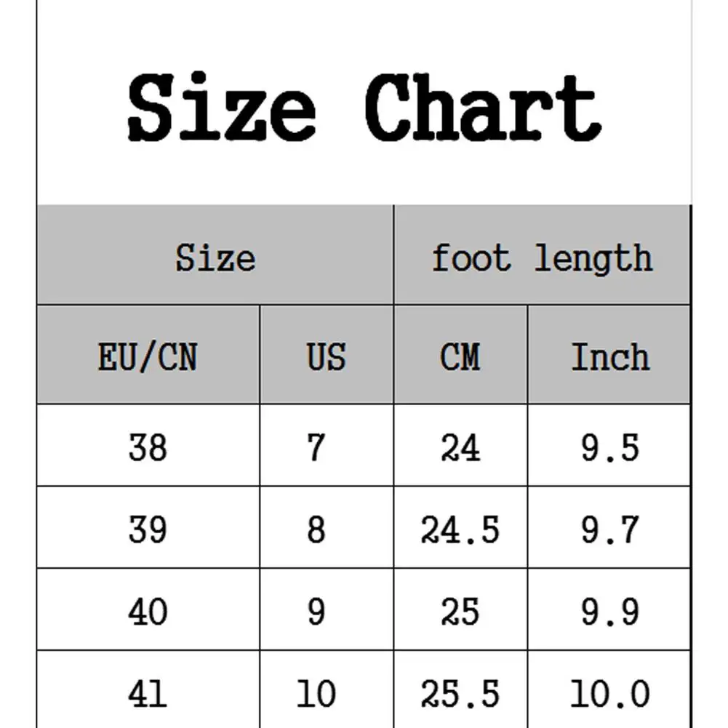728x728 pixels.
Task: Select the "Size" header cell
Action: pyautogui.click(x=215, y=257)
